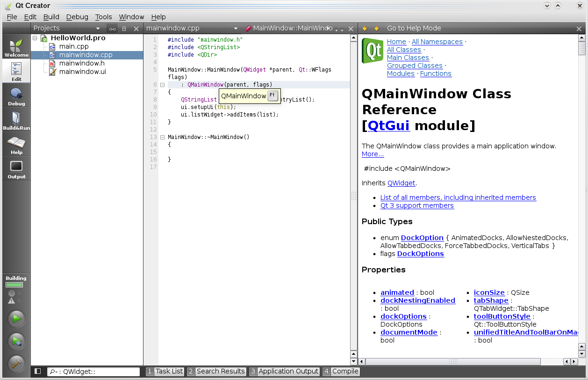The height and width of the screenshot is (380, 588).
Task: Fold the constructor at line 6
Action: (x=162, y=85)
